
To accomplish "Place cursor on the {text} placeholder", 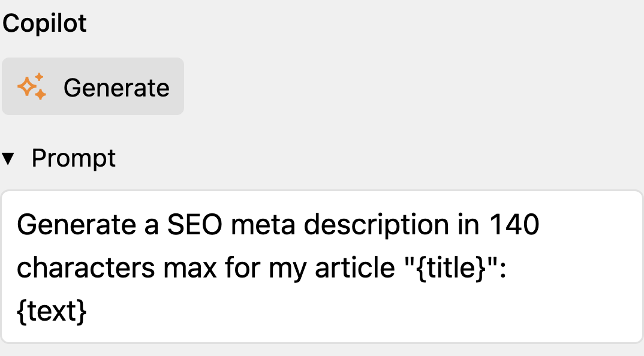I will 52,311.
